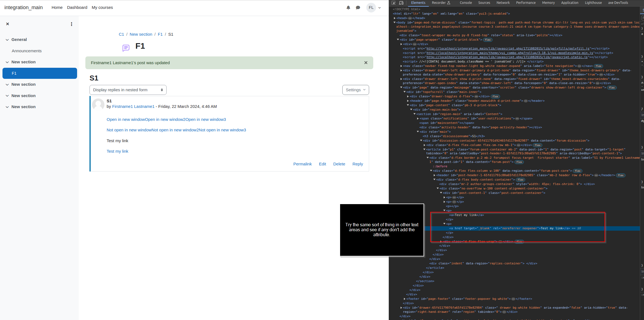Click the blue Test my link
Viewport: 644px width, 320px height.
pos(117,151)
